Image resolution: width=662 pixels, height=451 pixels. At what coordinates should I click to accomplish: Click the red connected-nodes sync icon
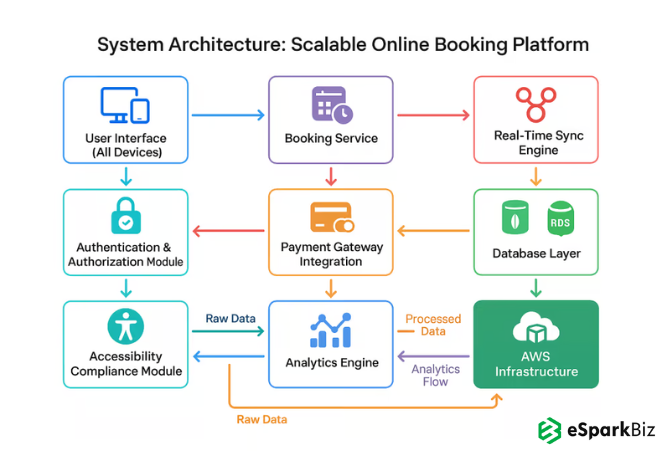(535, 105)
